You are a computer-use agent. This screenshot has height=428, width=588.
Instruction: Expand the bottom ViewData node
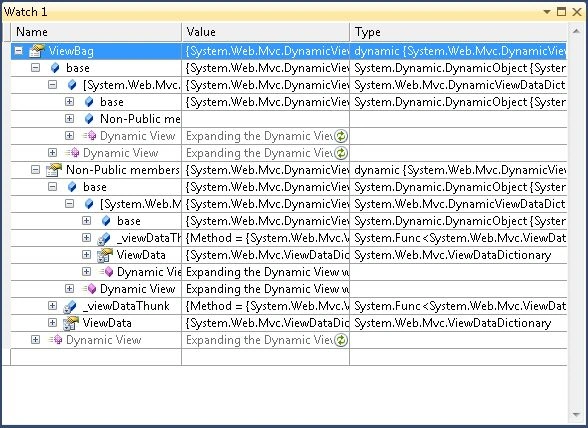(52, 323)
